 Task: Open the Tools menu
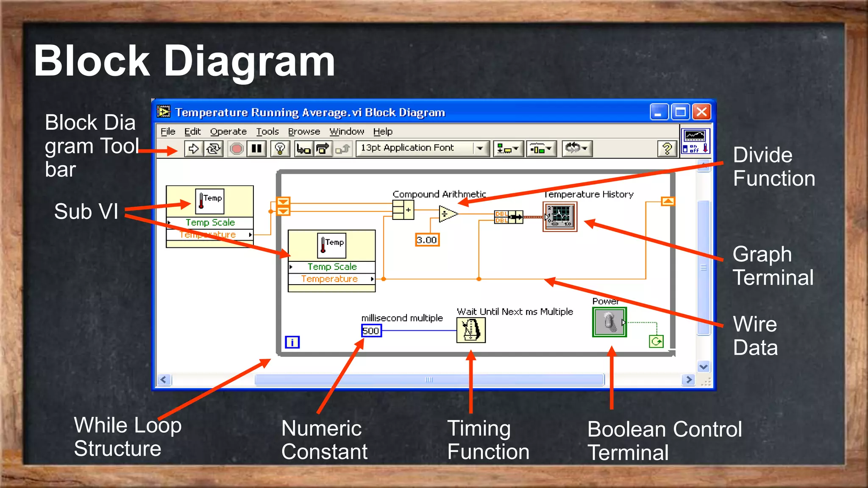point(267,131)
